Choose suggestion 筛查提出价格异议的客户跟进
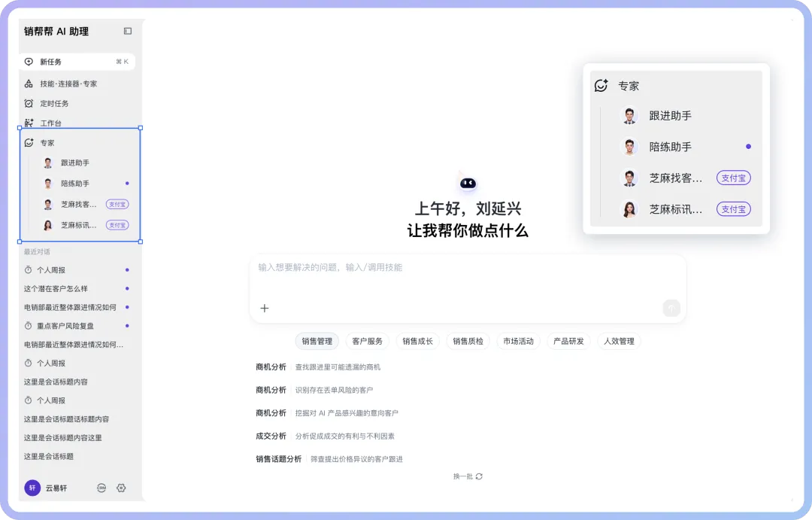The height and width of the screenshot is (520, 812). coord(356,459)
